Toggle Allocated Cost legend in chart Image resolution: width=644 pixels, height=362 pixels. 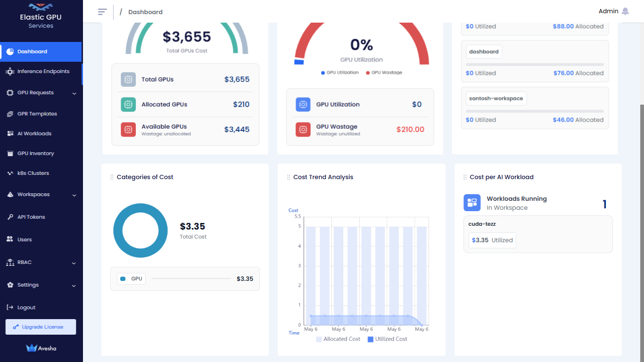pos(338,339)
